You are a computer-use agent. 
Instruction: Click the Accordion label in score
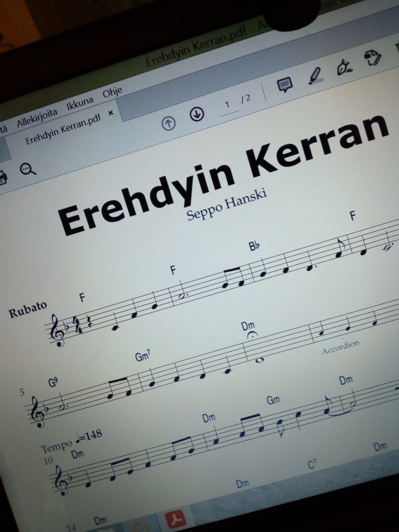(x=340, y=347)
